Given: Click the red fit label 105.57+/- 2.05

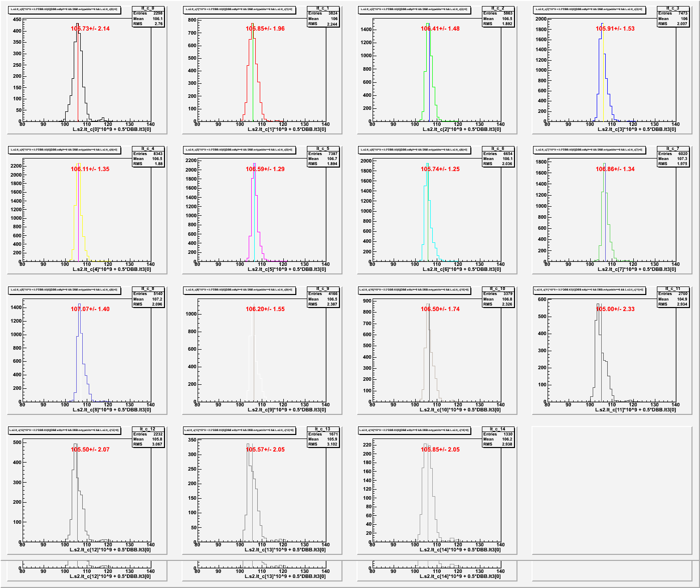Looking at the screenshot, I should pos(265,450).
